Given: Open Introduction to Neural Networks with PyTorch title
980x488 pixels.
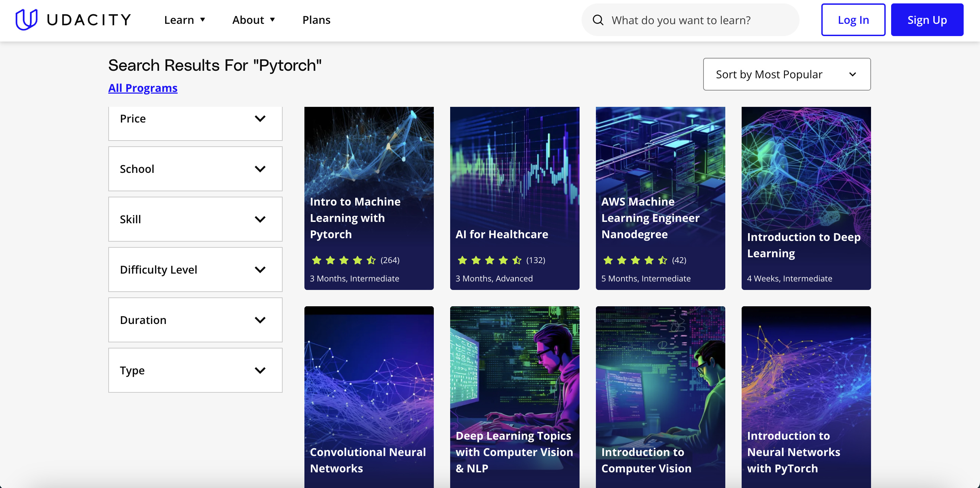Looking at the screenshot, I should (x=794, y=452).
